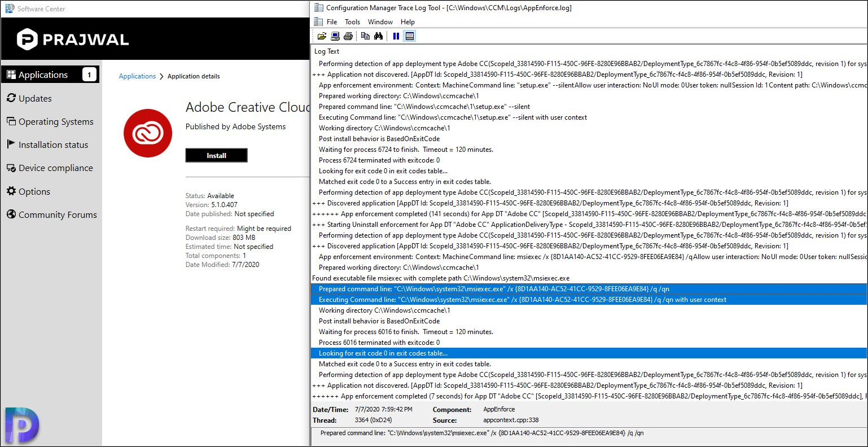Image resolution: width=868 pixels, height=447 pixels.
Task: Select 'App enforcement completed (141 seconds)' row
Action: 589,214
